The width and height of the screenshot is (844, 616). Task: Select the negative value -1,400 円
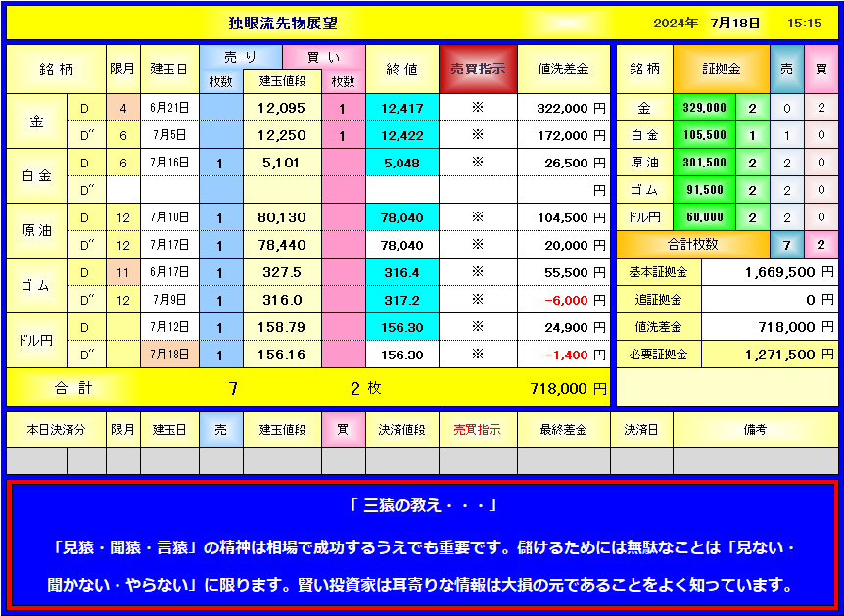point(564,355)
